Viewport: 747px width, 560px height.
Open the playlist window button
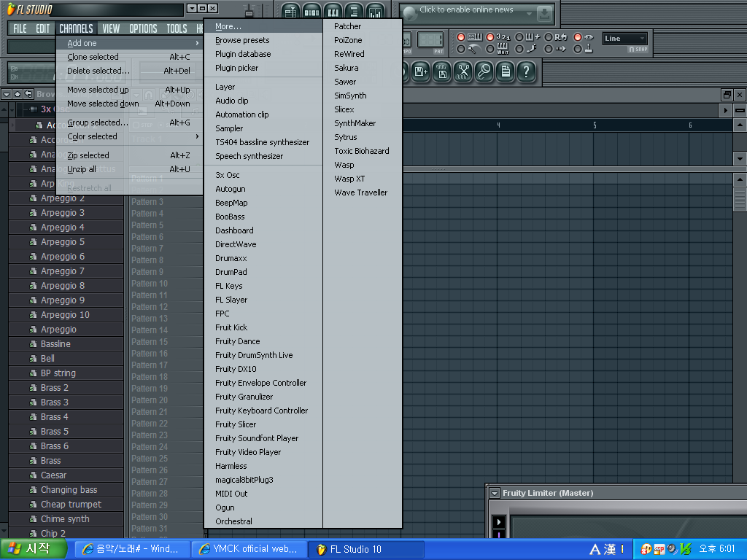coord(290,12)
